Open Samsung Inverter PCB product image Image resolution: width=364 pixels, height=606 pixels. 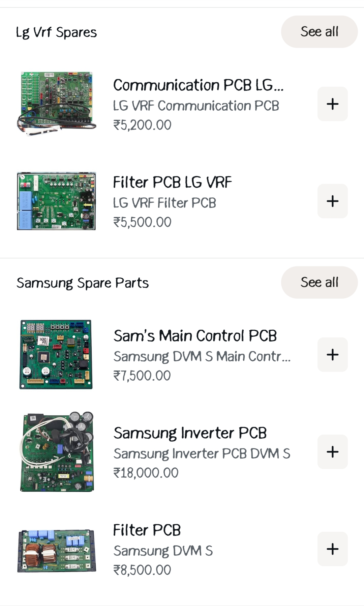[57, 451]
